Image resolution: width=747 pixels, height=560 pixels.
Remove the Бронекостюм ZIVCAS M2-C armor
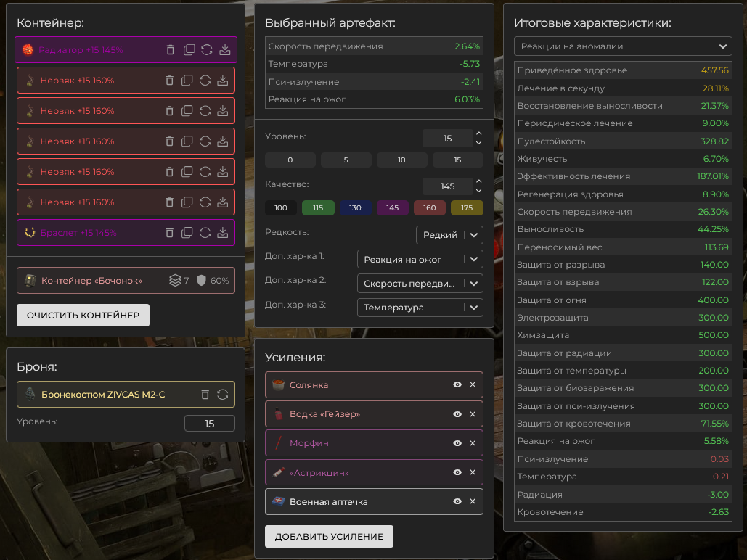(x=205, y=395)
